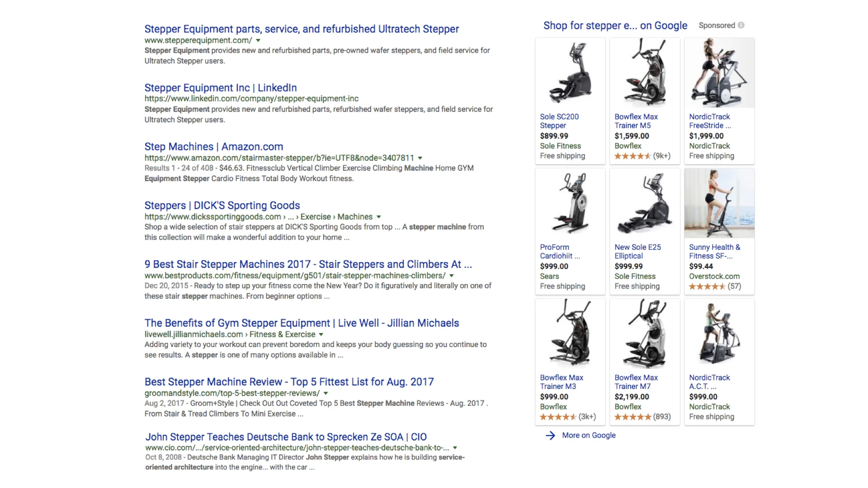Open New Sole E25 Elliptical product title

tap(637, 252)
